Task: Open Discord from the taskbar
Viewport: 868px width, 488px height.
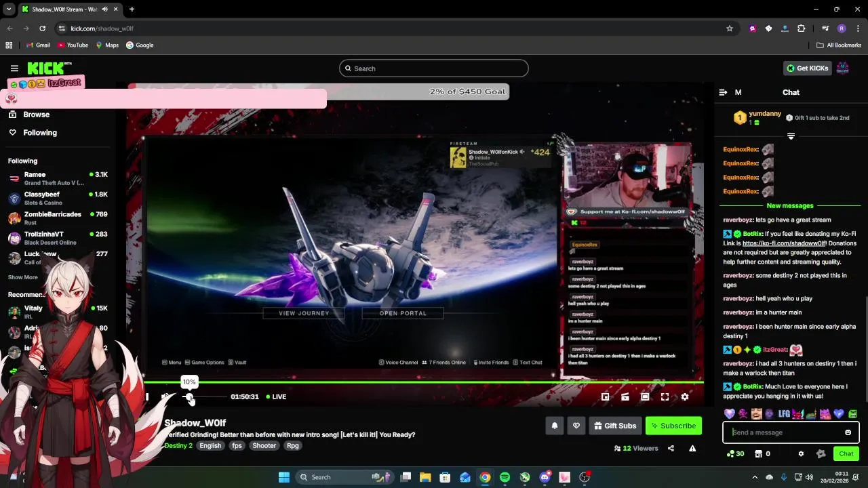Action: click(545, 477)
